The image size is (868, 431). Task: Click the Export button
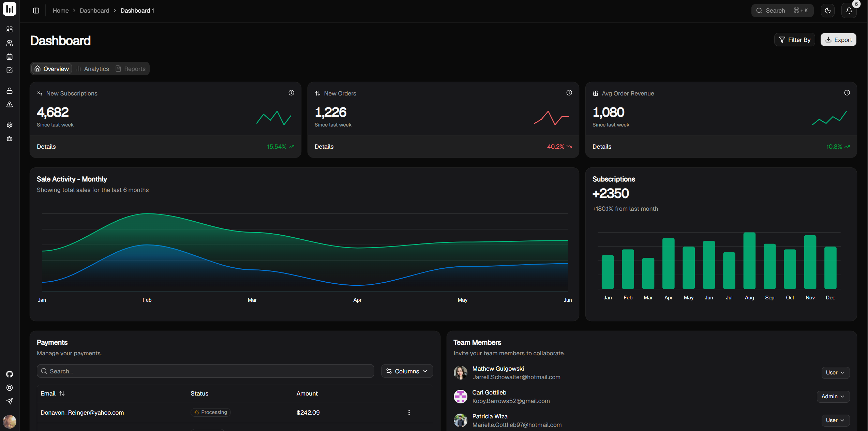(838, 40)
